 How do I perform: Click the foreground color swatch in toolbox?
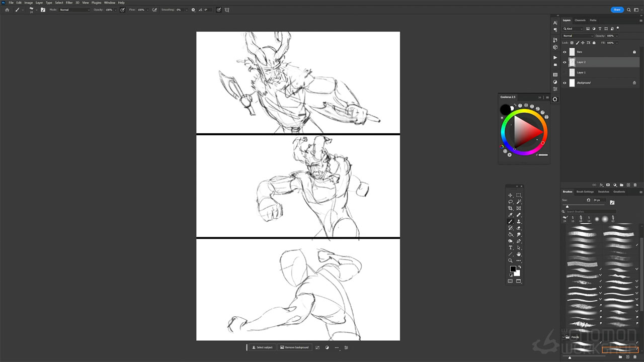click(x=513, y=269)
